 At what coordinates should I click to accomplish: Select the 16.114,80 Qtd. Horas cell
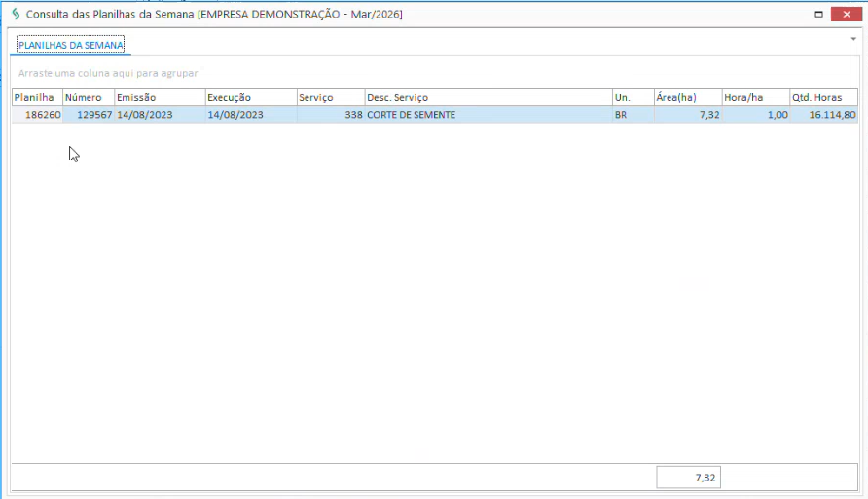tap(823, 115)
